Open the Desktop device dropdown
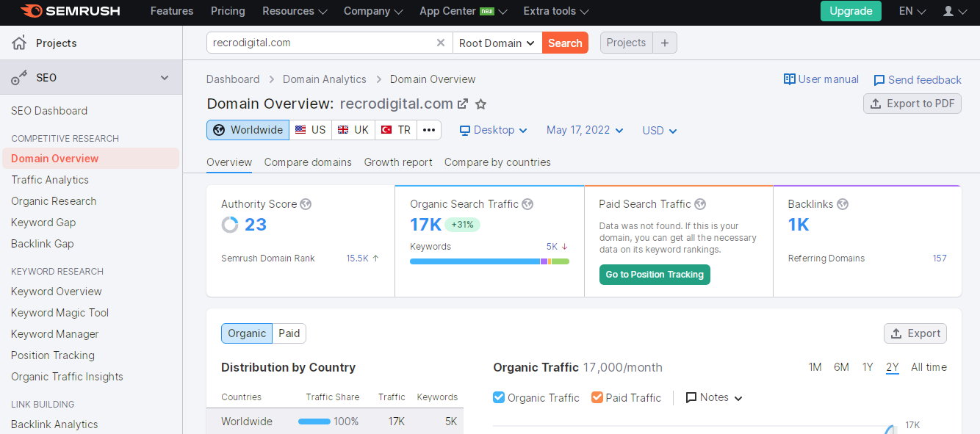The height and width of the screenshot is (434, 980). coord(494,130)
